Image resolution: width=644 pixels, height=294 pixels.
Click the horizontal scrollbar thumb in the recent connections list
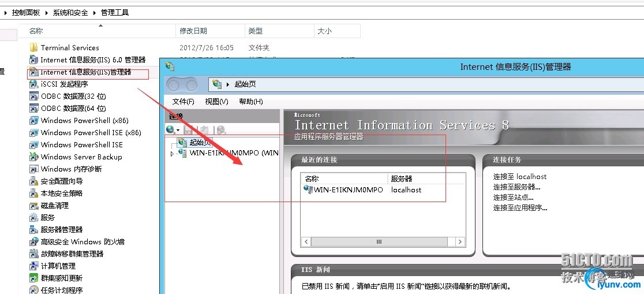(x=379, y=242)
